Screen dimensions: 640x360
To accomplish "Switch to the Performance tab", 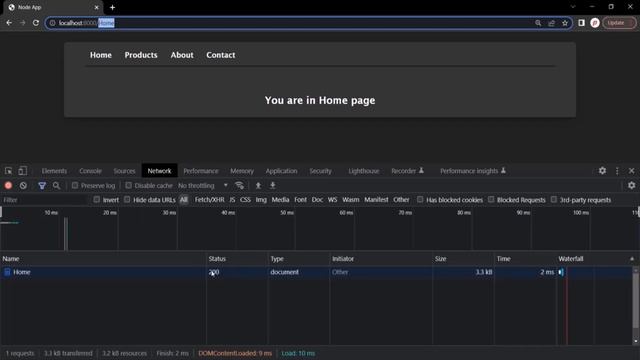I will coord(200,171).
